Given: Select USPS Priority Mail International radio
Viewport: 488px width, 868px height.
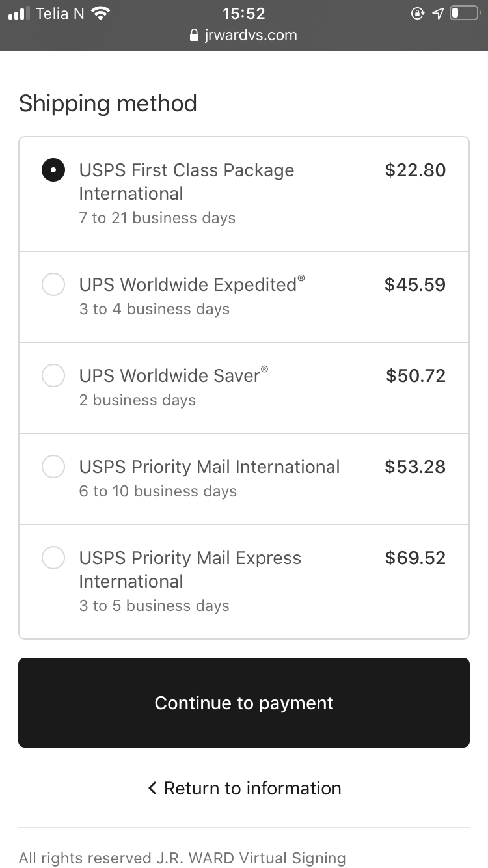Looking at the screenshot, I should click(x=53, y=467).
